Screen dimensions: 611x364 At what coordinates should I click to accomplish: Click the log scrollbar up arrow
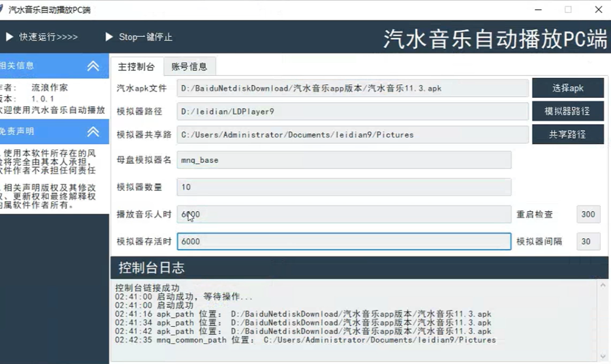coord(603,285)
